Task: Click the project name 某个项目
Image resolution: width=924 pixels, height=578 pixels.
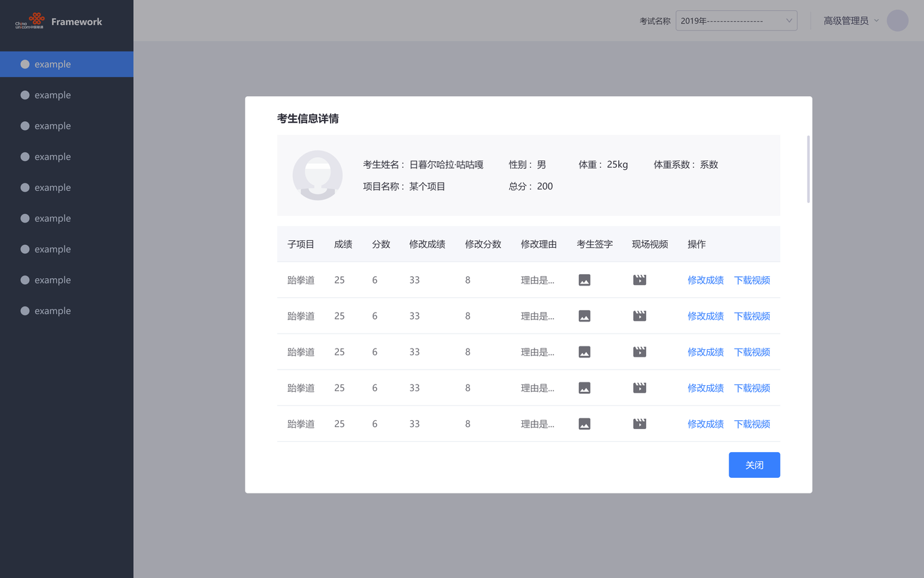Action: [x=427, y=186]
